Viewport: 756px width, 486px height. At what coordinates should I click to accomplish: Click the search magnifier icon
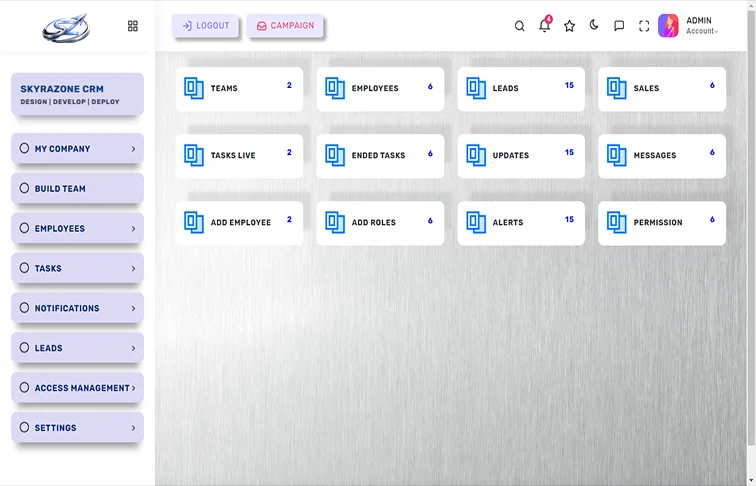519,26
